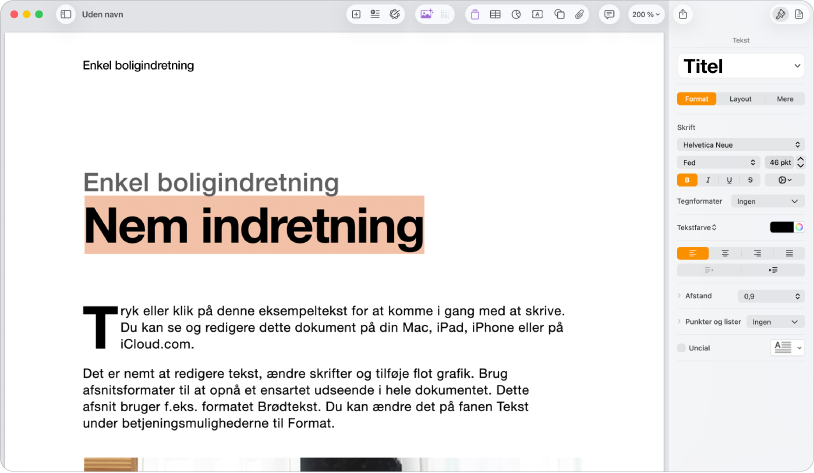Switch to the Mere tab
The image size is (814, 473).
pos(785,99)
